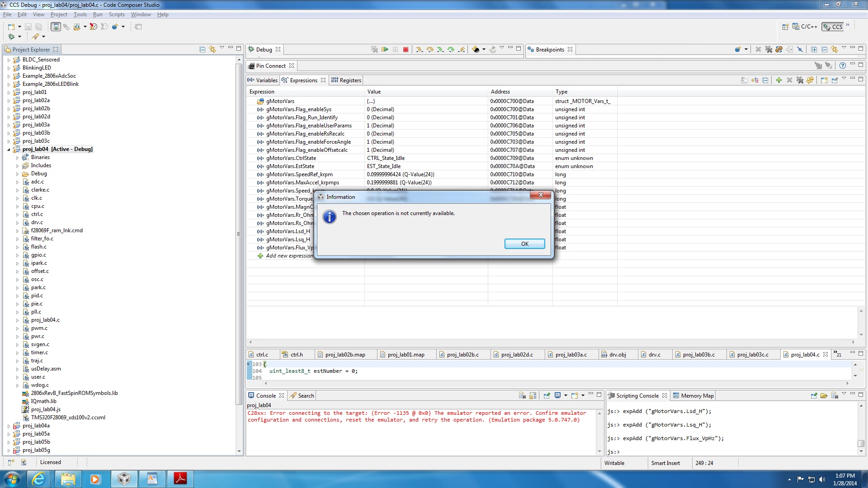Click Collapse All in Project Explorer
Viewport: 868px width, 488px height.
coord(202,50)
